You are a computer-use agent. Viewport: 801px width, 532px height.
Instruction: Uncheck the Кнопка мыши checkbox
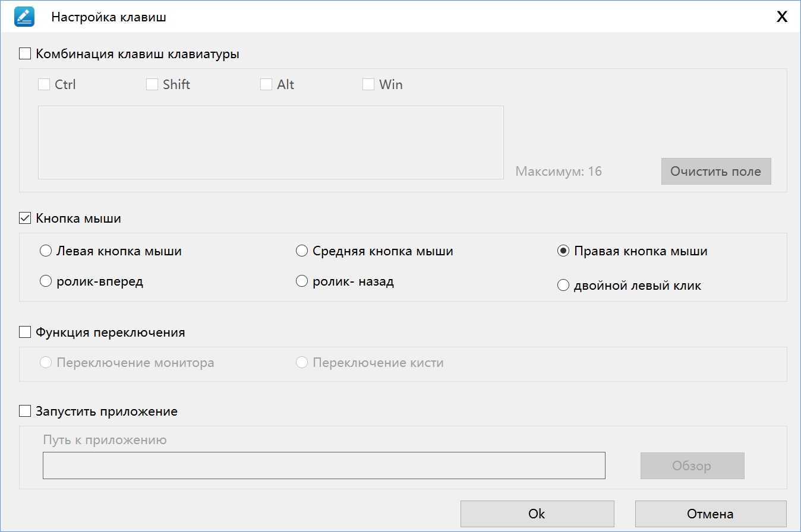(25, 218)
